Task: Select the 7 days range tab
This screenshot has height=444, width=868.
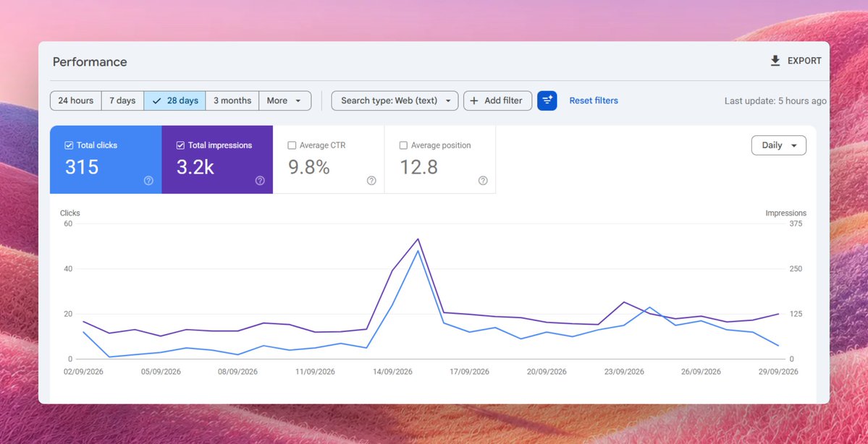Action: coord(122,101)
